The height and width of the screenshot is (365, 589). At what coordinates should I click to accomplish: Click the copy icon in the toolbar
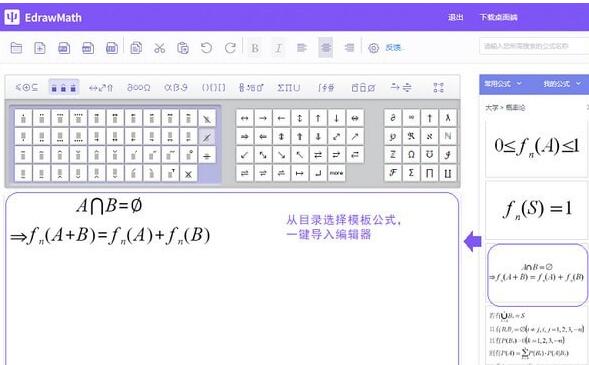(x=136, y=48)
